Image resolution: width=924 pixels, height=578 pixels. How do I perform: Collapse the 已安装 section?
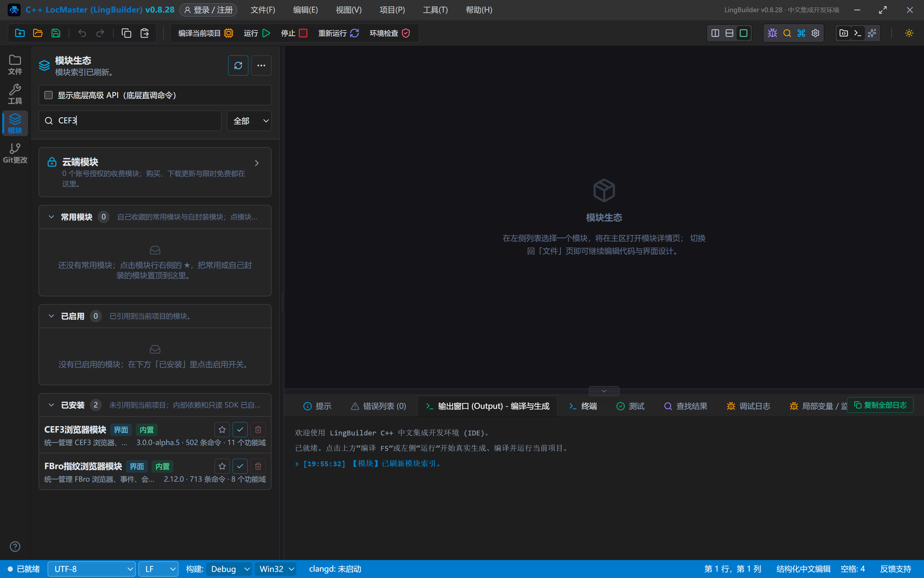coord(51,405)
